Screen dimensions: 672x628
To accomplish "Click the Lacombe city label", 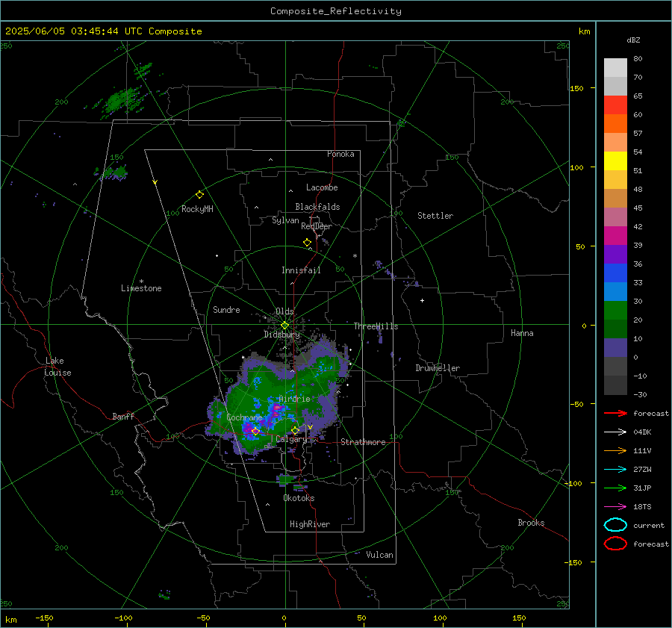I will point(322,187).
